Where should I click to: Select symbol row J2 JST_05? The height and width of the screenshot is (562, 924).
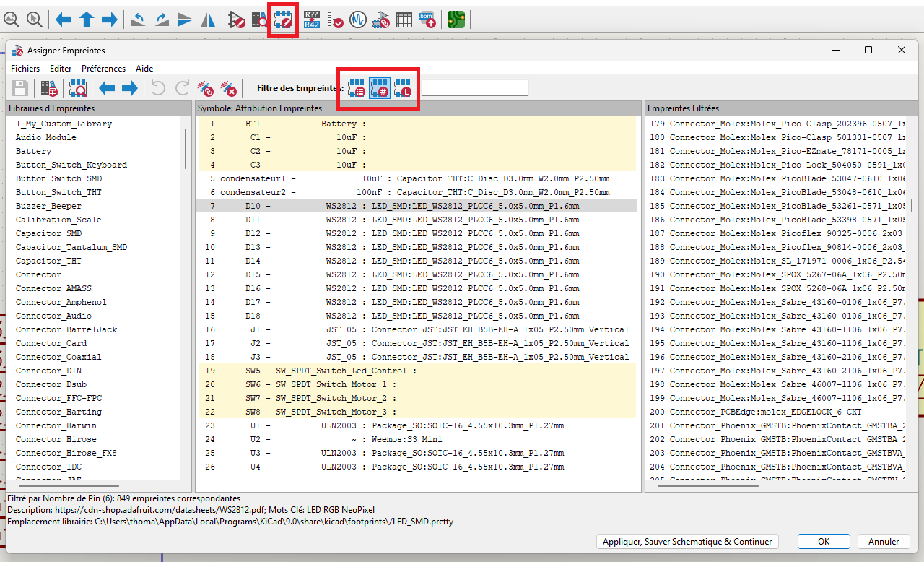click(418, 343)
